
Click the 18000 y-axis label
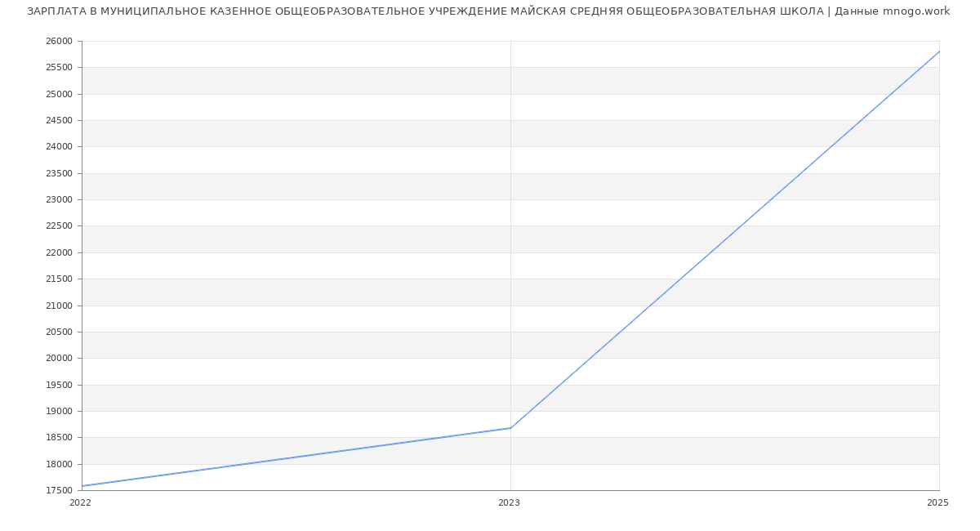point(59,464)
